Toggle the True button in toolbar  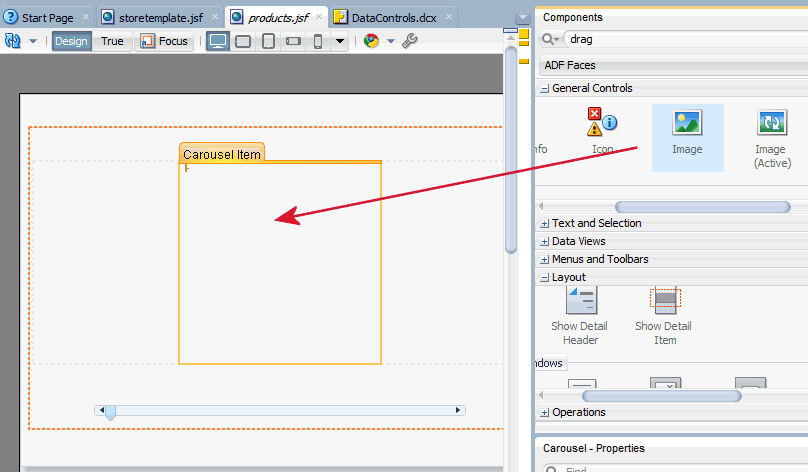pyautogui.click(x=112, y=41)
